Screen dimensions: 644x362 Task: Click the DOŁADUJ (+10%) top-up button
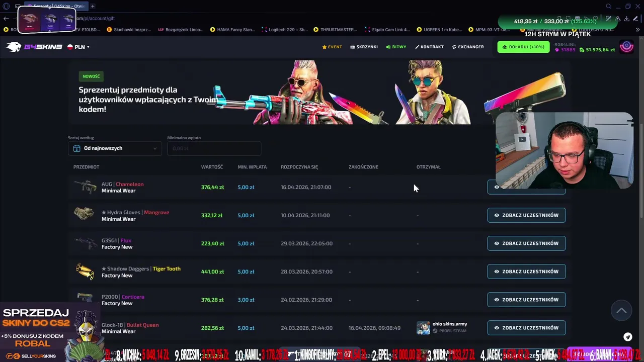(x=523, y=47)
